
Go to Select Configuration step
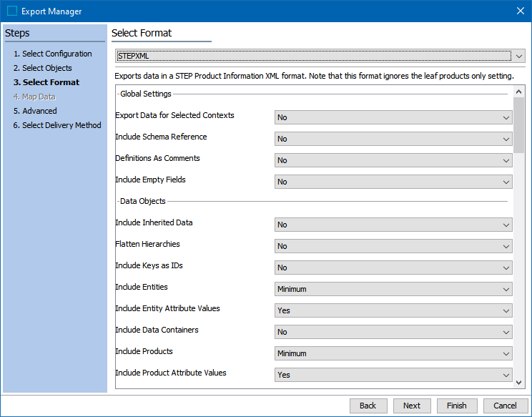[x=56, y=54]
